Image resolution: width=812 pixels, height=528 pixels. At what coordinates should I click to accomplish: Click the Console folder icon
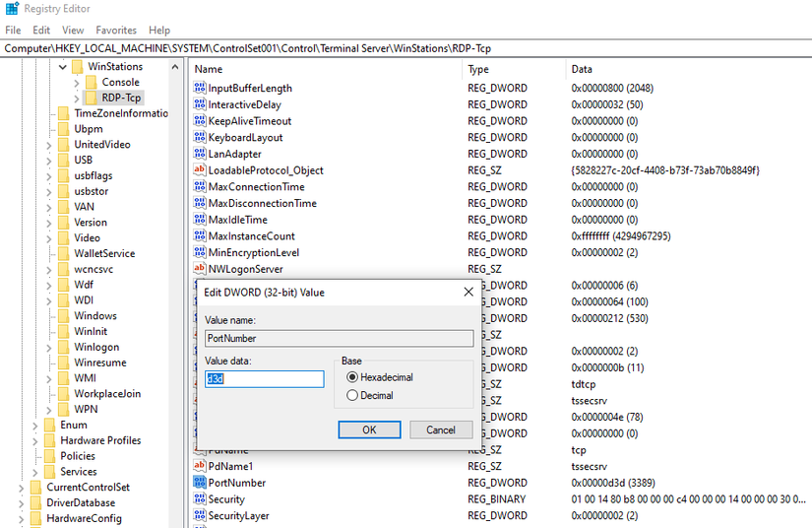[x=92, y=82]
